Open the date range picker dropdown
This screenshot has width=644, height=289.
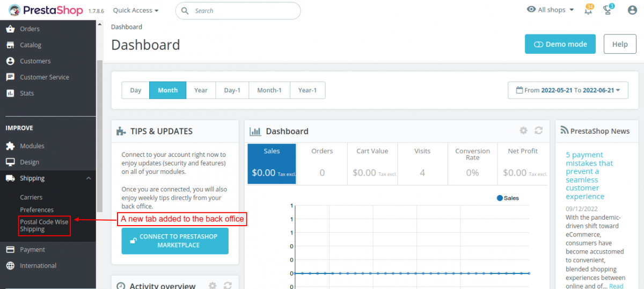(x=568, y=90)
